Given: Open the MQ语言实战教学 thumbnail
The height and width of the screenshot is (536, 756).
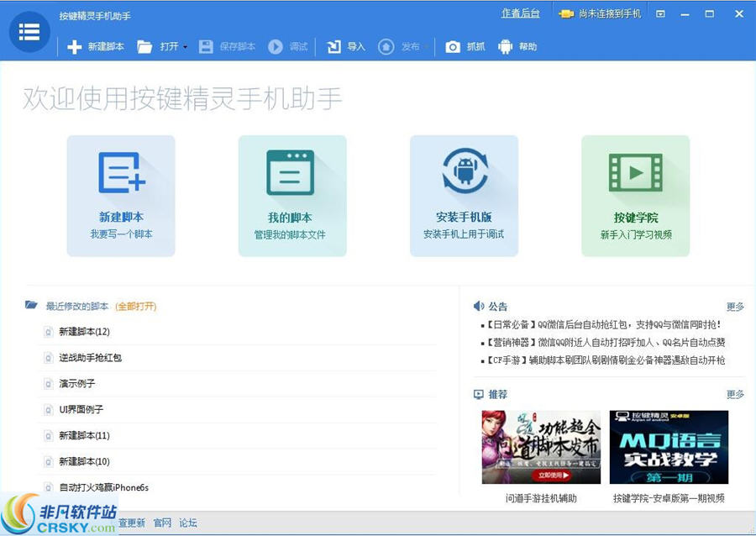Looking at the screenshot, I should pos(669,447).
